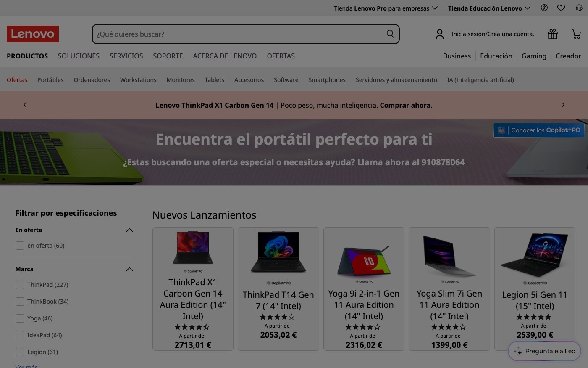Select IA (Inteligencia artificial) category
The height and width of the screenshot is (368, 588).
480,80
